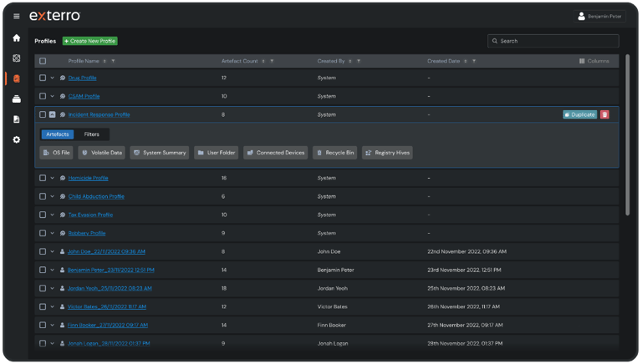The height and width of the screenshot is (364, 642).
Task: Click the red delete icon for Incident Response Profile
Action: [x=604, y=114]
